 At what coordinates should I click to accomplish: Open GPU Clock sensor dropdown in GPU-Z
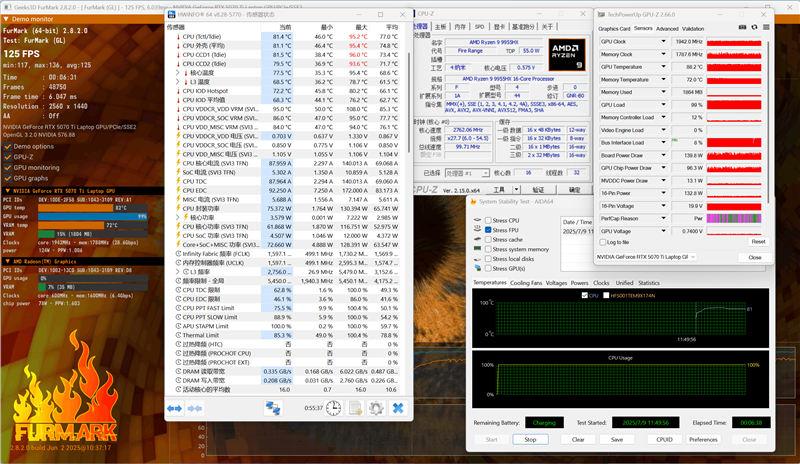click(x=663, y=41)
